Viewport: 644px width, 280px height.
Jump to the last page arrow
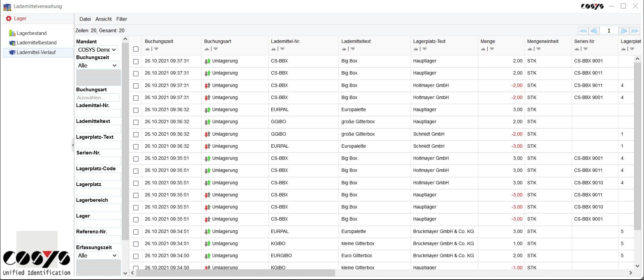tap(635, 31)
